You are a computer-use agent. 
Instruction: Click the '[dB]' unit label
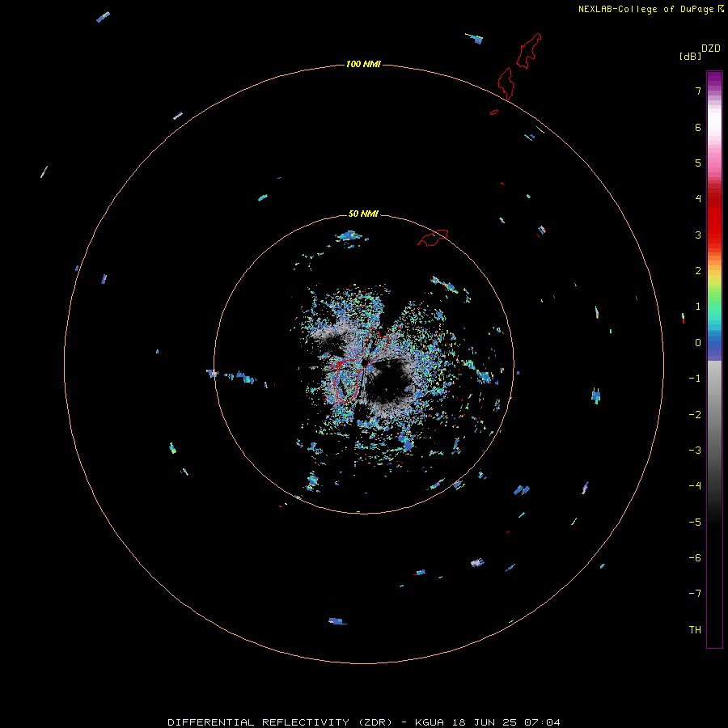pyautogui.click(x=690, y=56)
